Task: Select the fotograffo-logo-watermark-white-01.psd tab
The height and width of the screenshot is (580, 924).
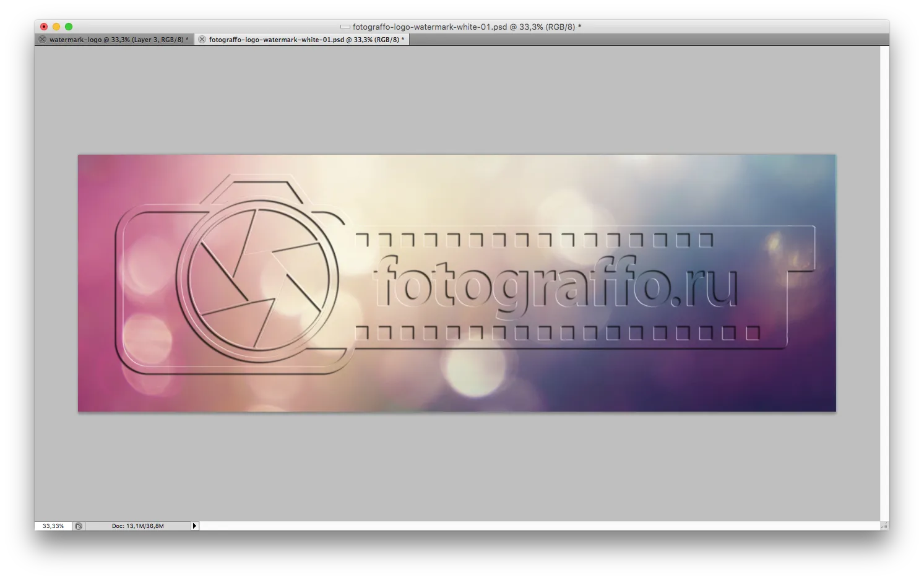Action: click(306, 40)
